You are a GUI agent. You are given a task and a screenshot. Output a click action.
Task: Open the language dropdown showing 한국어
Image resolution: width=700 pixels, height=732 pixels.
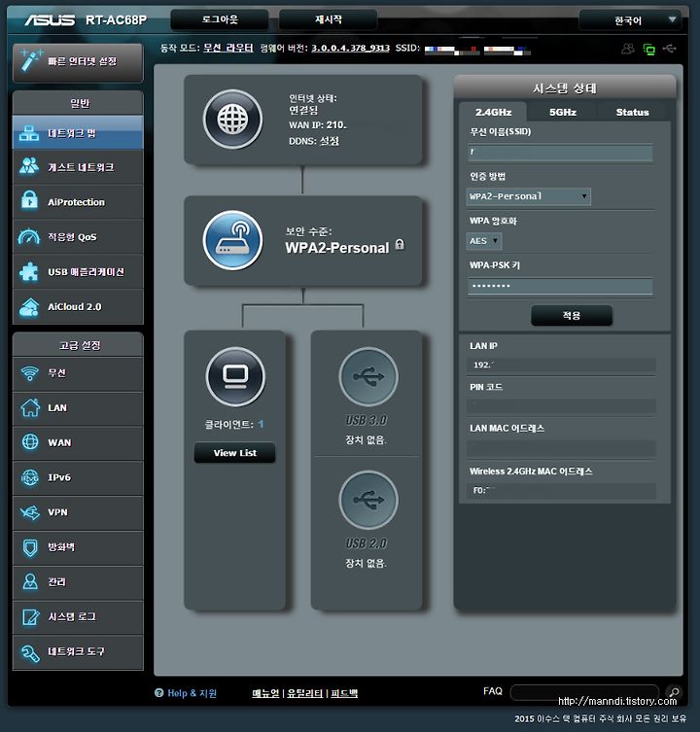tap(629, 20)
